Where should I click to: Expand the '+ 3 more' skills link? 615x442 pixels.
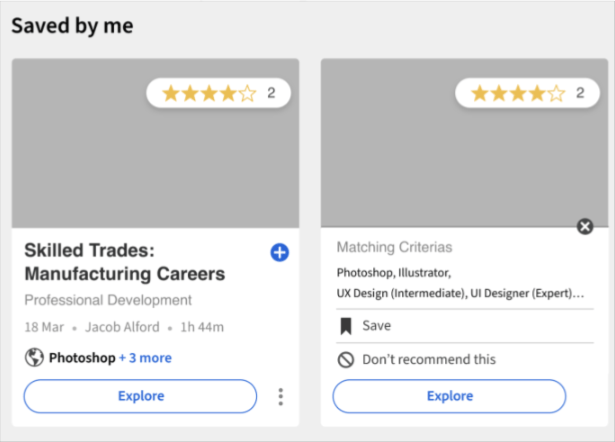pyautogui.click(x=146, y=358)
